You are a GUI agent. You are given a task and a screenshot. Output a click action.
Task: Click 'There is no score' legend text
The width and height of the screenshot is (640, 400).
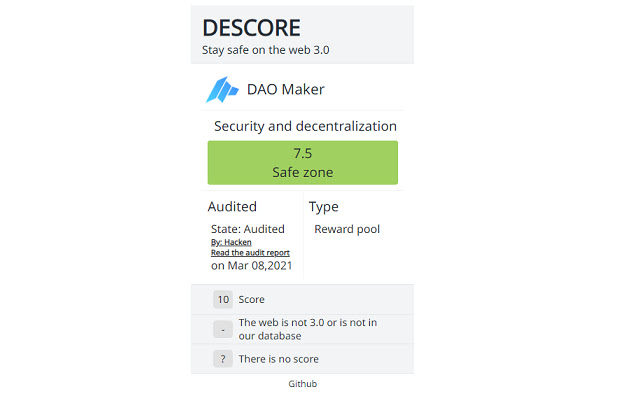coord(278,359)
